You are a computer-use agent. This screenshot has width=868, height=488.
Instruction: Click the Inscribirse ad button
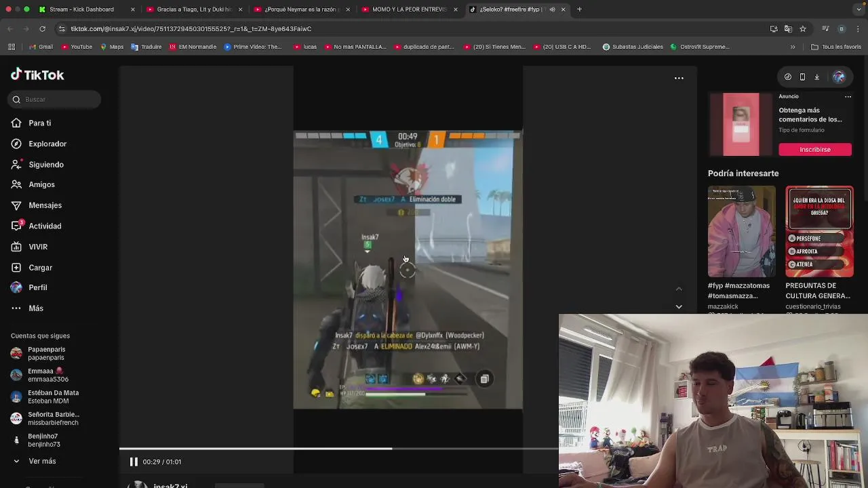[x=815, y=149]
